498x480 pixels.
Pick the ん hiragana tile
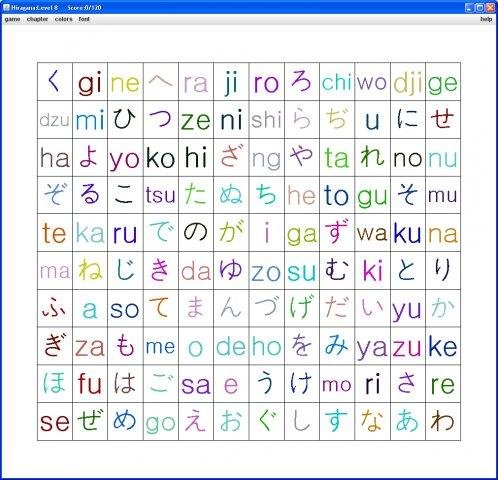(x=231, y=308)
